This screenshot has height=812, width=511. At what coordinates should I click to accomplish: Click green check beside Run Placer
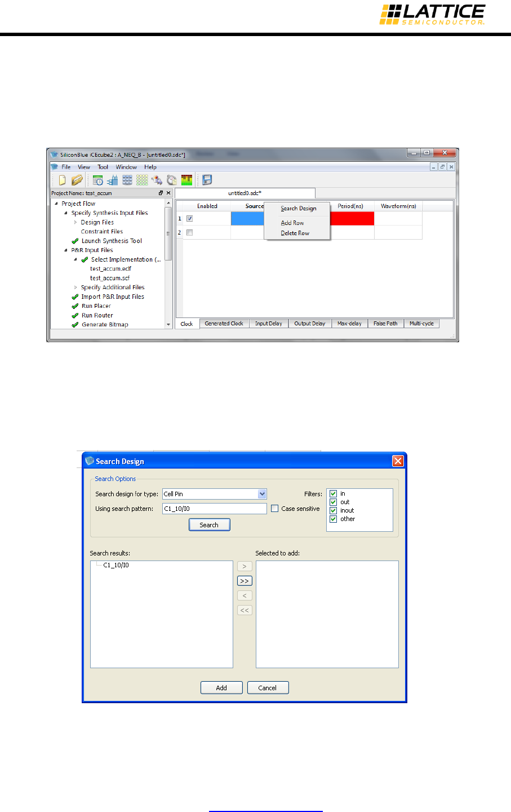(x=75, y=306)
